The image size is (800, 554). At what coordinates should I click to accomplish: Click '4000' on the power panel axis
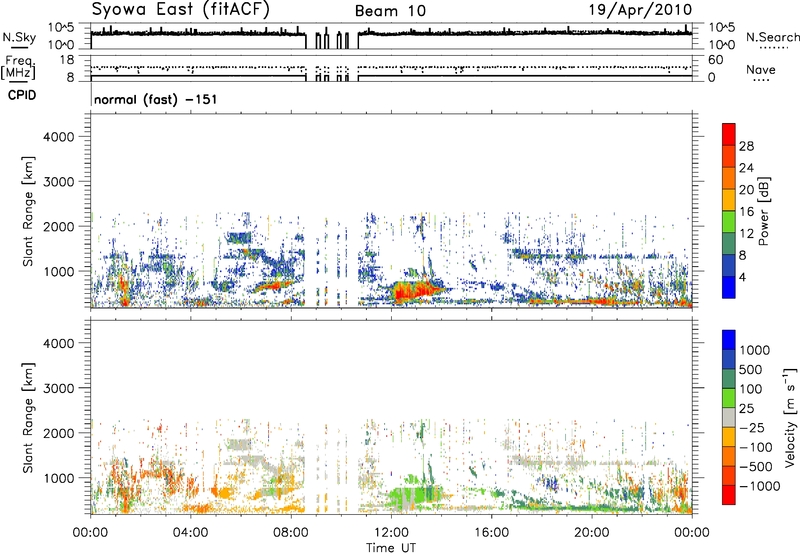coord(58,137)
